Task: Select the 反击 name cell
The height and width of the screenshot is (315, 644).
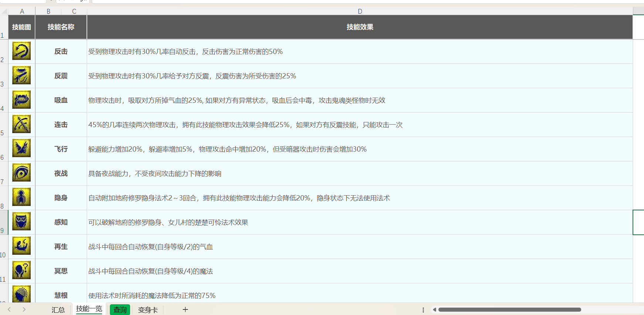Action: [61, 51]
